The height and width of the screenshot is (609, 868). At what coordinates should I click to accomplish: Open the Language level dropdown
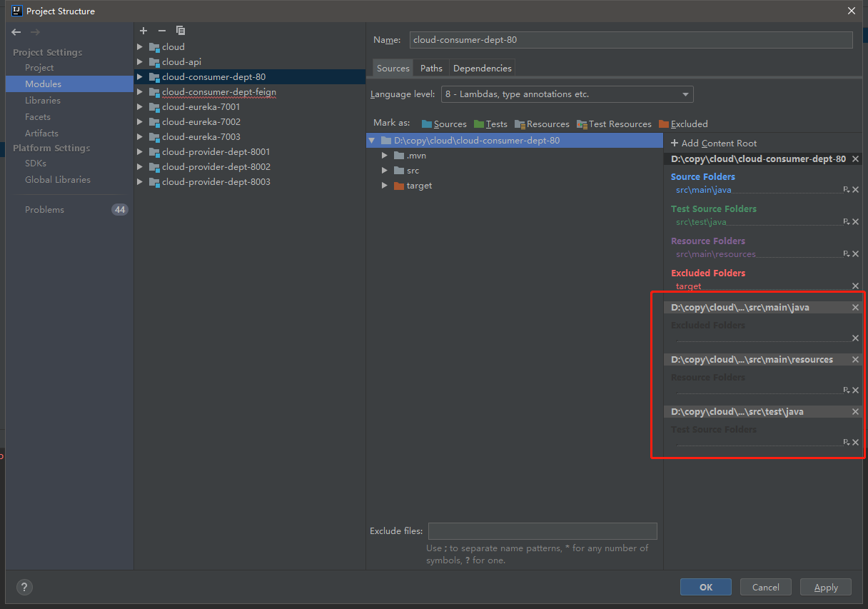[567, 94]
